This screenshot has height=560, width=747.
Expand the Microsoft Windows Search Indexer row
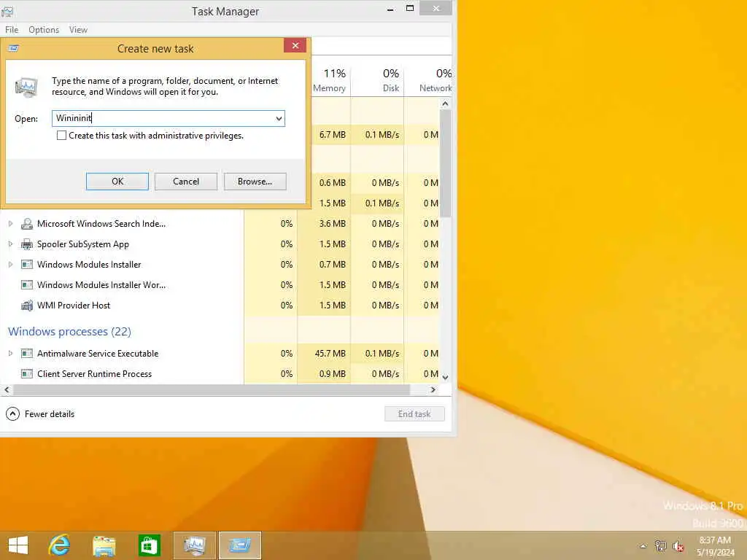pyautogui.click(x=10, y=224)
